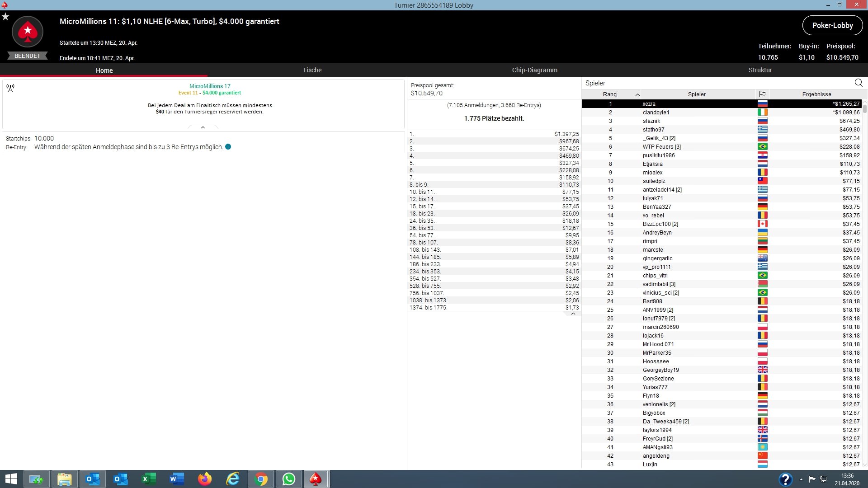868x488 pixels.
Task: Click the Re-Entry info icon
Action: coord(228,147)
